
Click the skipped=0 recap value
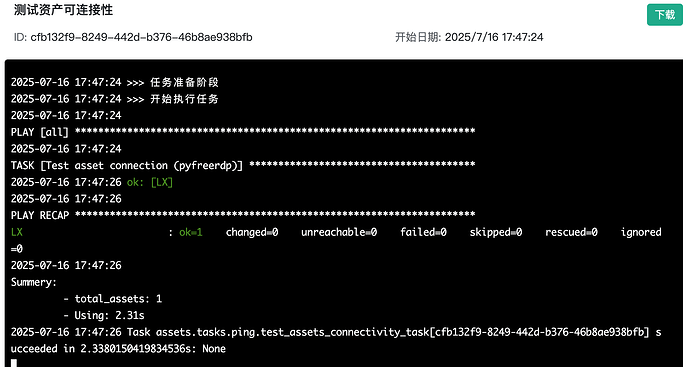(x=496, y=232)
